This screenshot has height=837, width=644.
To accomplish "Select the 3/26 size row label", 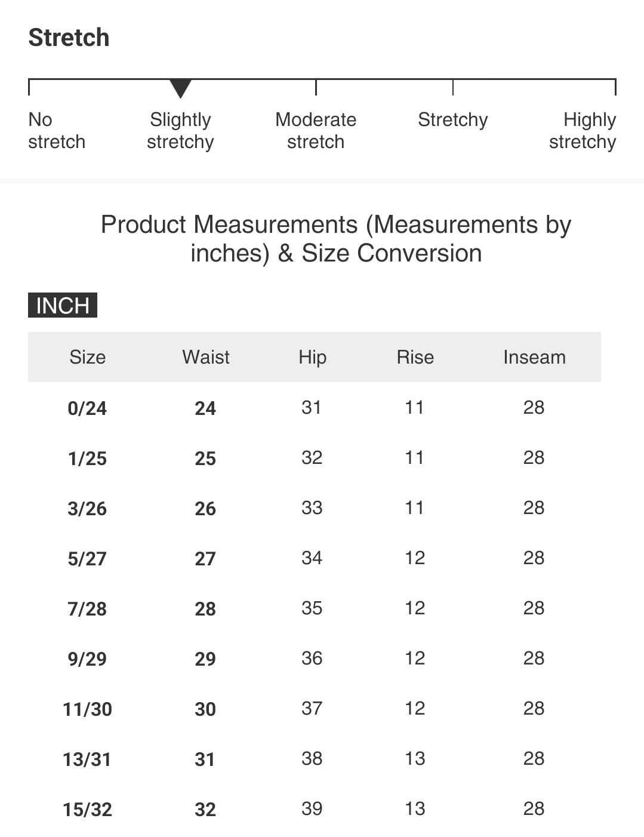I will [87, 509].
